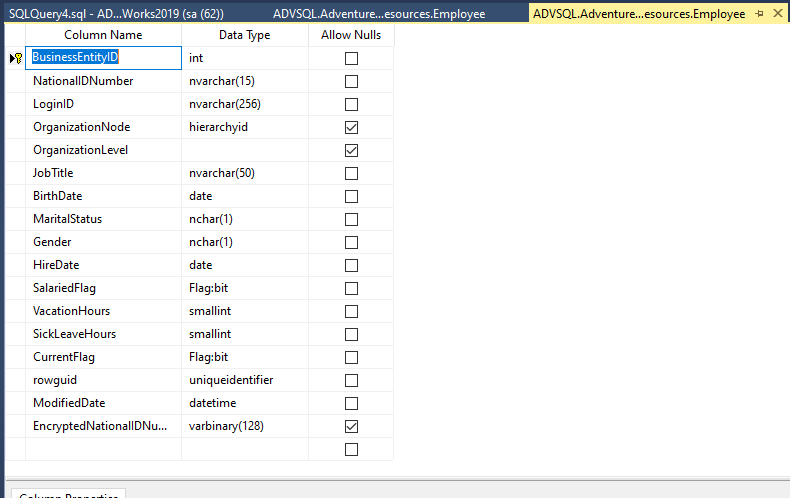Select the active ADVSQL Employee tab
This screenshot has width=790, height=498.
pyautogui.click(x=639, y=14)
